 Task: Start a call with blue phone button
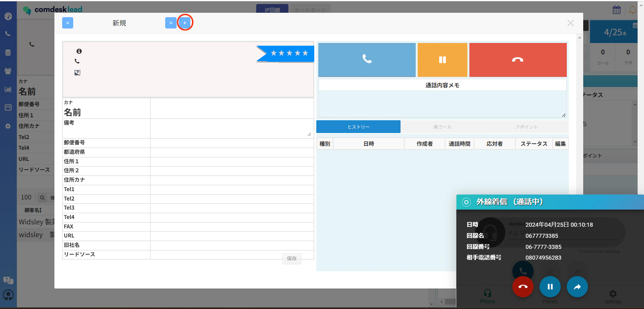pos(367,59)
